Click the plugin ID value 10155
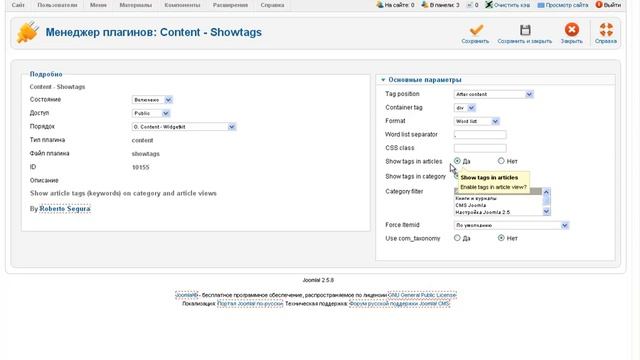 140,167
